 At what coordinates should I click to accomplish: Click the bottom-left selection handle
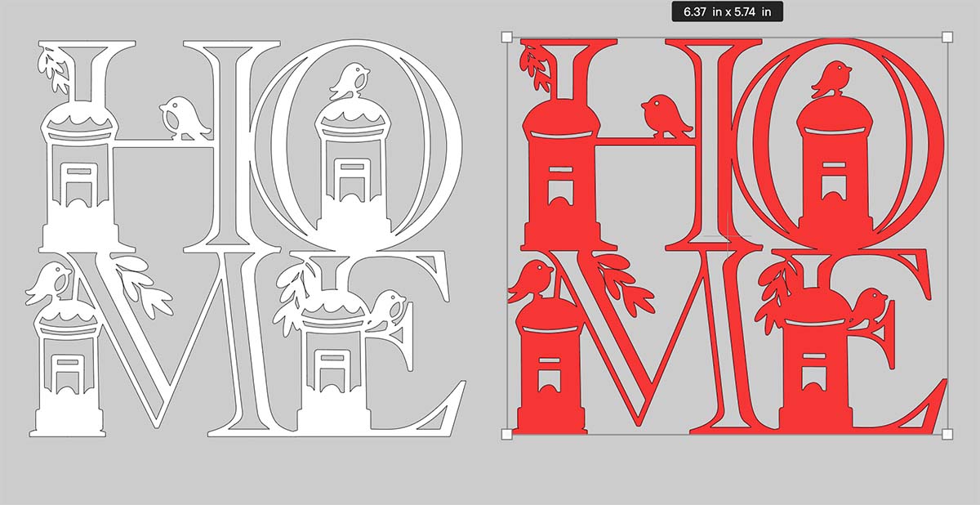[506, 434]
